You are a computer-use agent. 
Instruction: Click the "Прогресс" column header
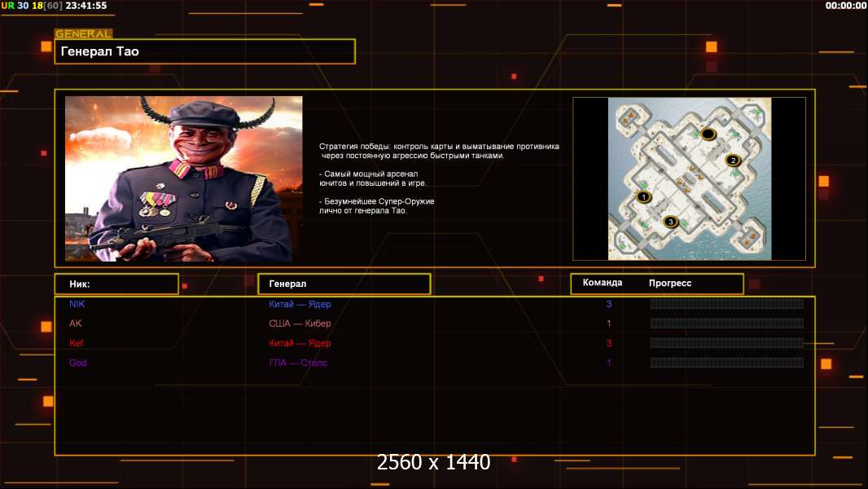pos(670,283)
